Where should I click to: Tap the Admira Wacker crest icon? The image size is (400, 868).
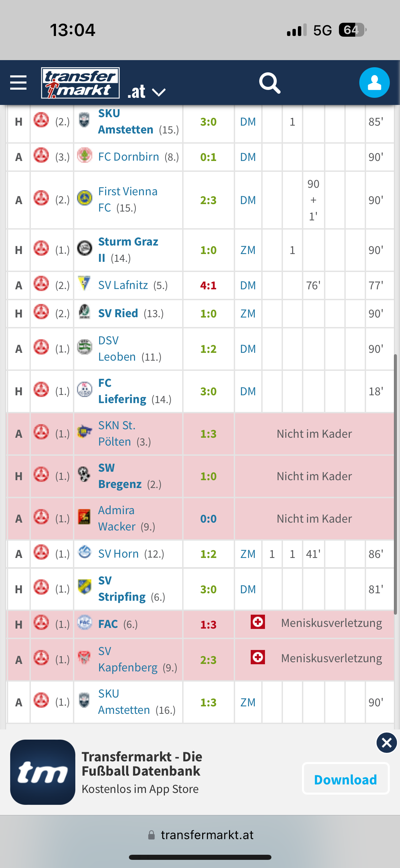(84, 517)
